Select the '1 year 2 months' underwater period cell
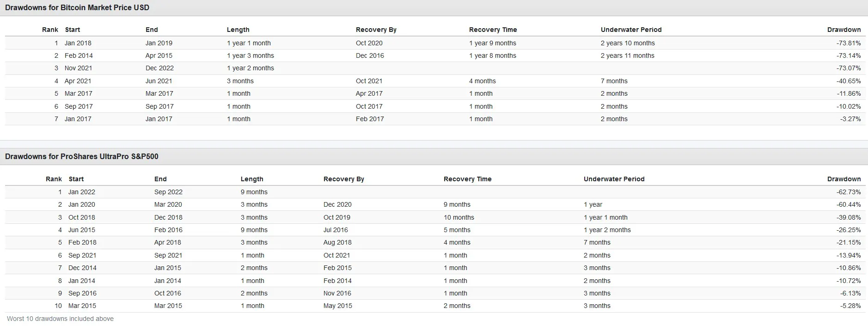The height and width of the screenshot is (326, 868). pos(607,230)
